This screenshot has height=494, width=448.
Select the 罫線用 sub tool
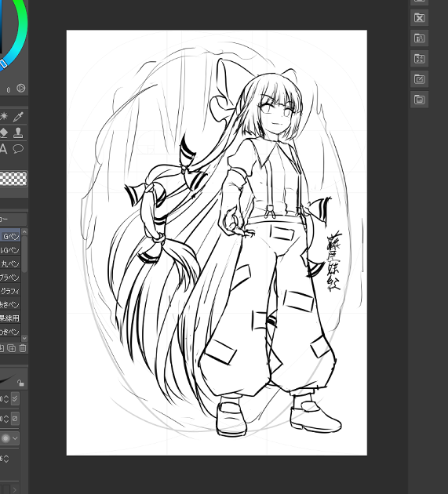pos(10,318)
